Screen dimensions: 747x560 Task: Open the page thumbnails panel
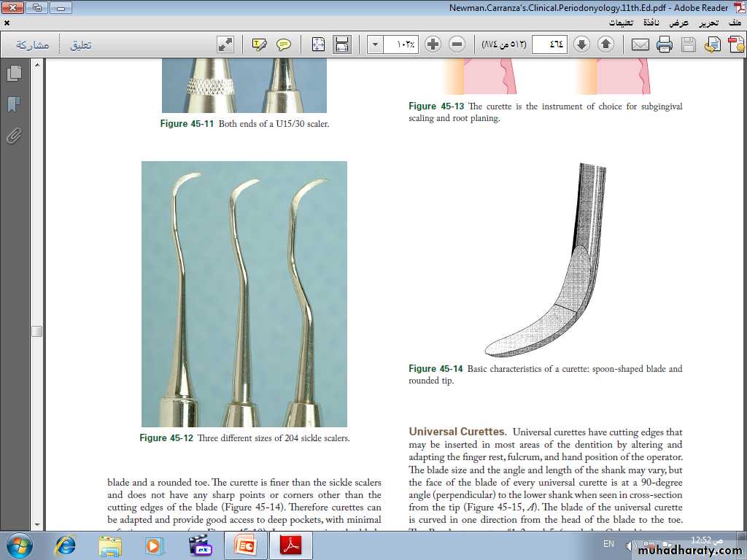click(x=13, y=74)
